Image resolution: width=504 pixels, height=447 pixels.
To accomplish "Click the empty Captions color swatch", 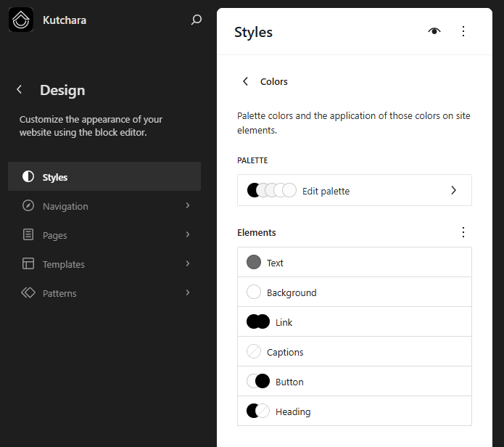I will (x=254, y=351).
